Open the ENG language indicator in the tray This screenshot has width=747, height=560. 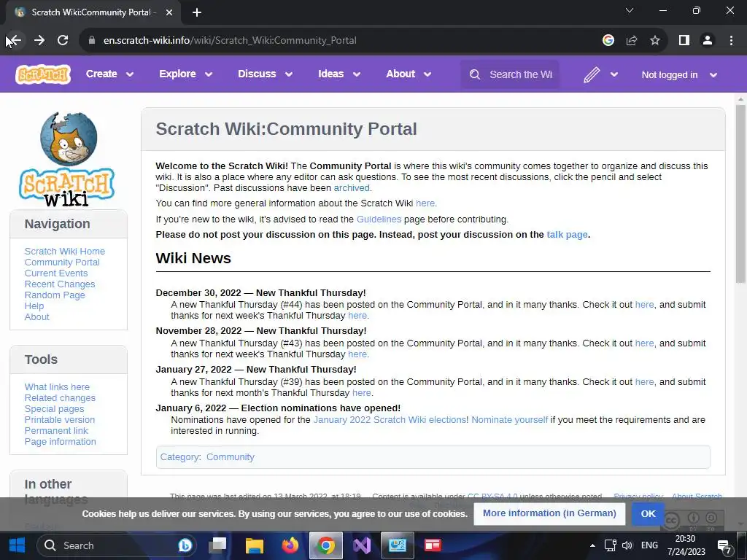pos(649,545)
